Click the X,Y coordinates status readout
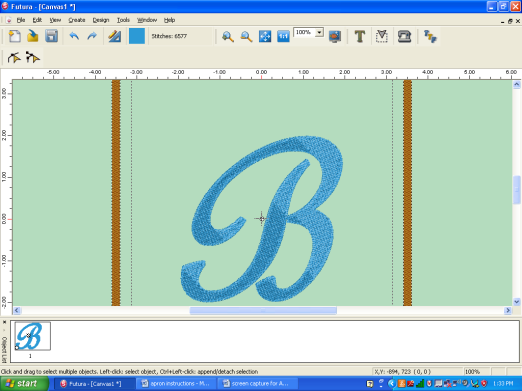Screen dimensions: 522x391 tap(403, 371)
